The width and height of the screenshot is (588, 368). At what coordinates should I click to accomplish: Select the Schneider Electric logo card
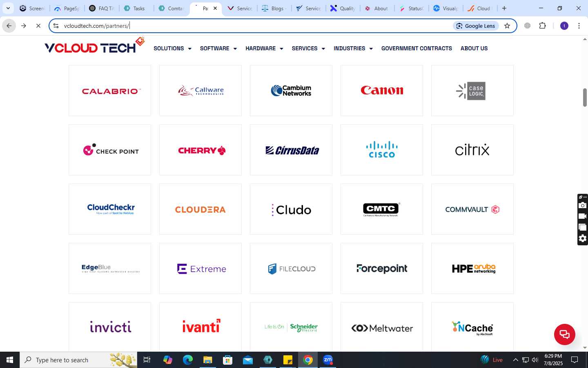291,327
